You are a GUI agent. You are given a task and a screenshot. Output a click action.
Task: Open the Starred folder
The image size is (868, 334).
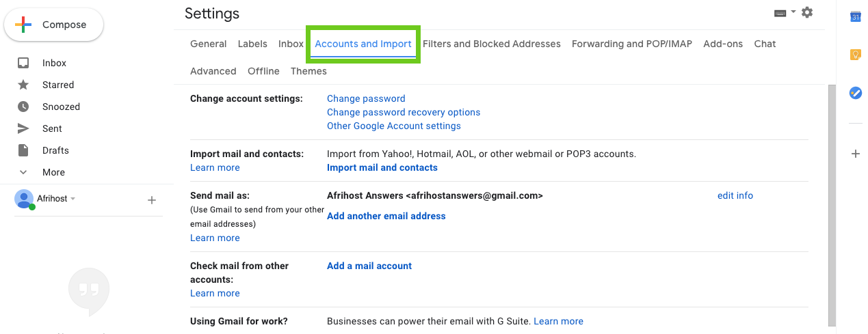[57, 85]
